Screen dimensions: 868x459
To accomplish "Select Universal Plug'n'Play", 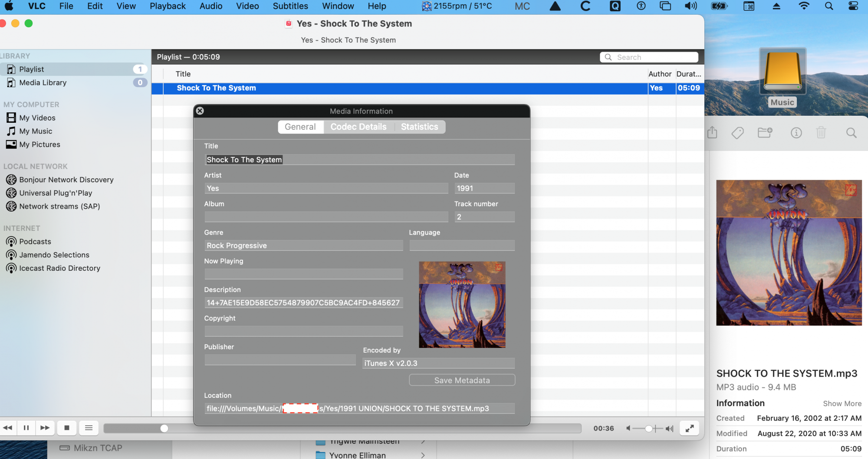I will click(x=56, y=193).
